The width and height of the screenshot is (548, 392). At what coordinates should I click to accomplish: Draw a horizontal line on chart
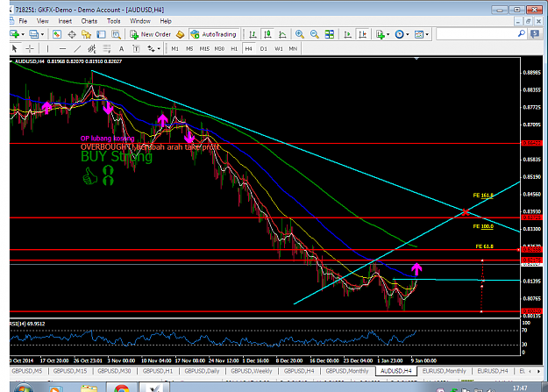(62, 48)
